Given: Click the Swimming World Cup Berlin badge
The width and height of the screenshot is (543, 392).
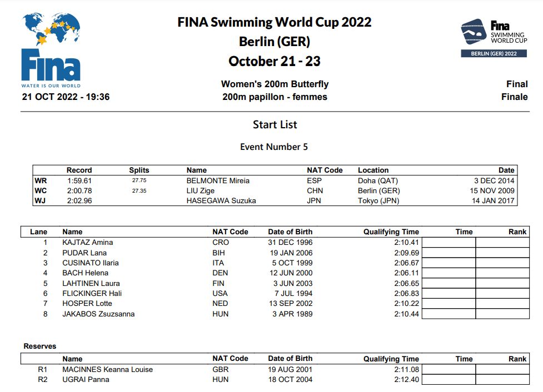Looking at the screenshot, I should (x=494, y=38).
